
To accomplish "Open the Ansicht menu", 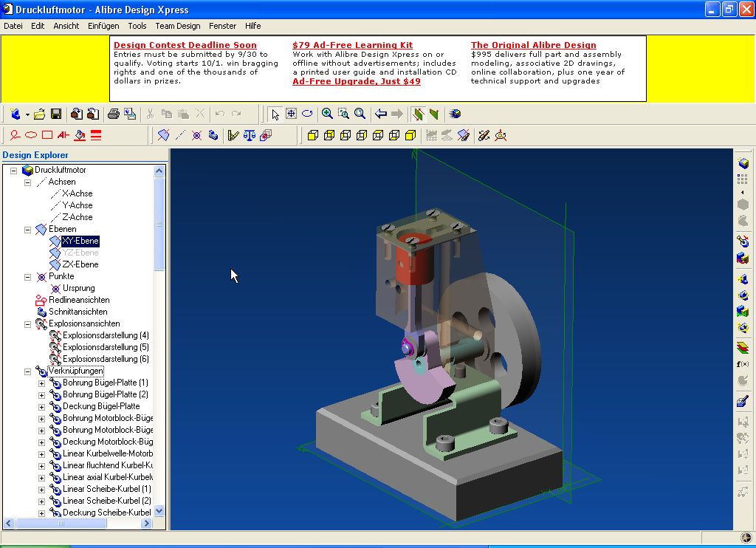I will [66, 26].
